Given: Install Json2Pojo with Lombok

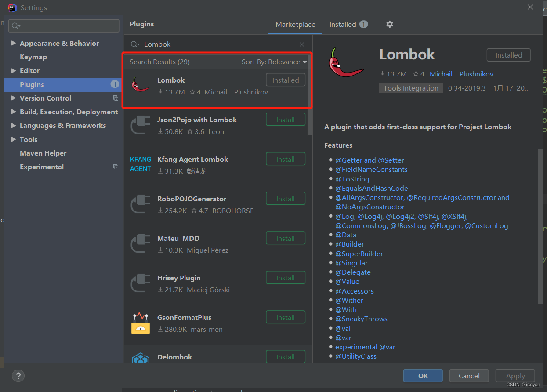Looking at the screenshot, I should [x=286, y=120].
